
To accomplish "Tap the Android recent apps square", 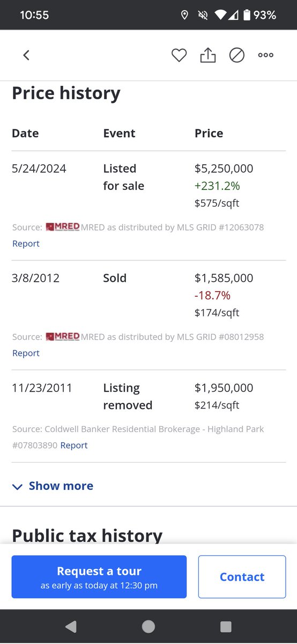I will pos(226,627).
